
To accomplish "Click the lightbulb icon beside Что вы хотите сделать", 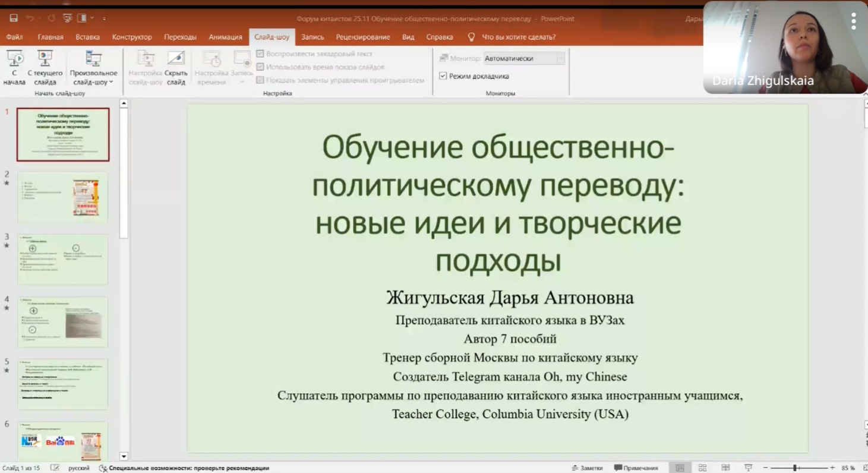I will (471, 37).
